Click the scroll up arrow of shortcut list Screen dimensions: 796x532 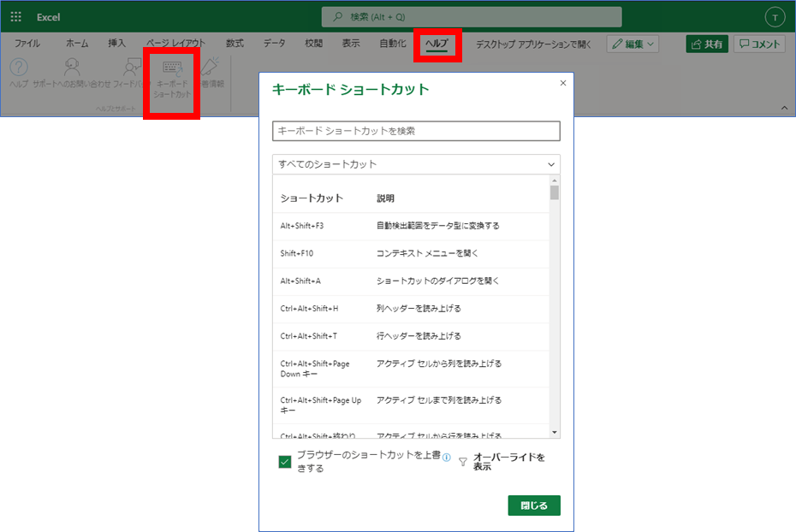point(555,180)
